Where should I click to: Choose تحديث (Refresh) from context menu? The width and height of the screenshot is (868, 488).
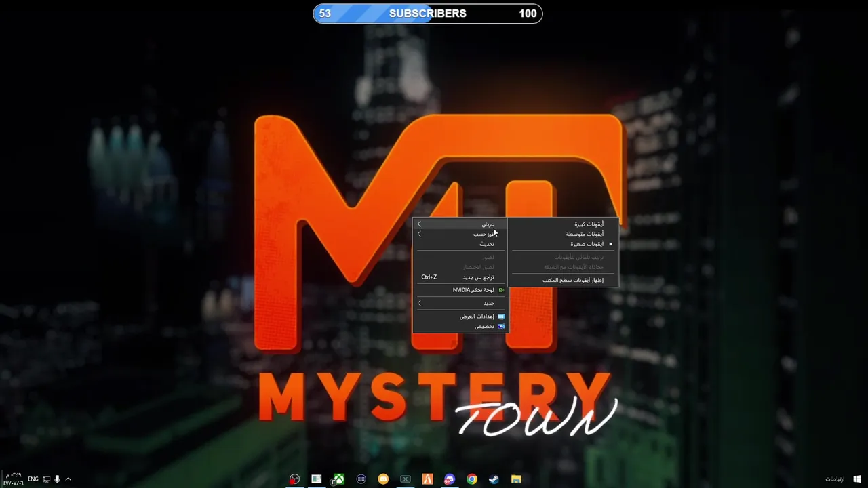(x=460, y=244)
